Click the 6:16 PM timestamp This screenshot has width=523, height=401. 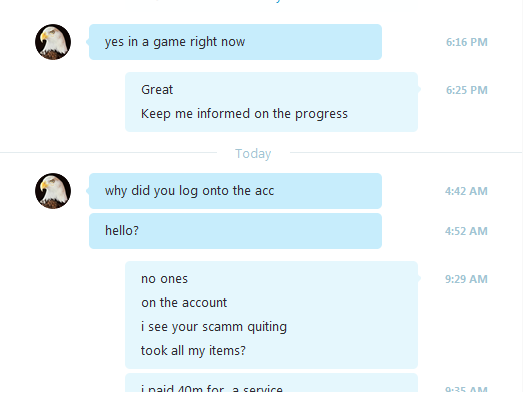click(x=467, y=42)
